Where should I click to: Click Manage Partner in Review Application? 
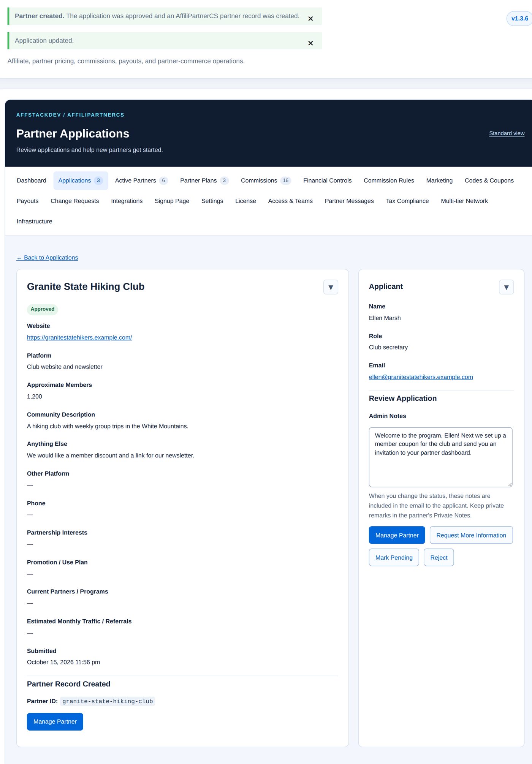[397, 535]
